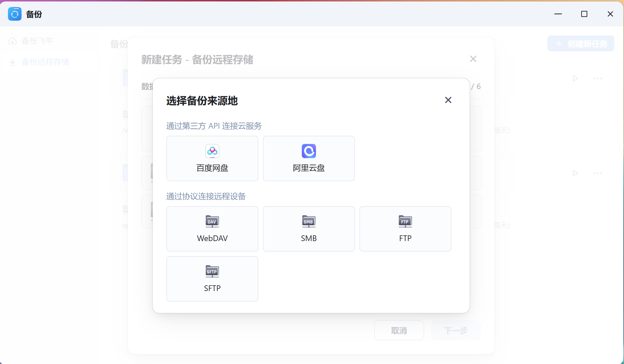Switch to 备份远程存储 sidebar item
Viewport: 624px width, 364px height.
tap(45, 62)
